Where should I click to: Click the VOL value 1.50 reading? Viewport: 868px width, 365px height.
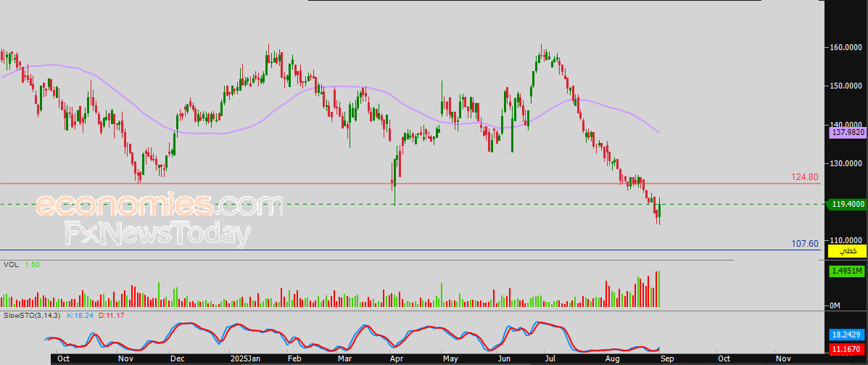[32, 265]
